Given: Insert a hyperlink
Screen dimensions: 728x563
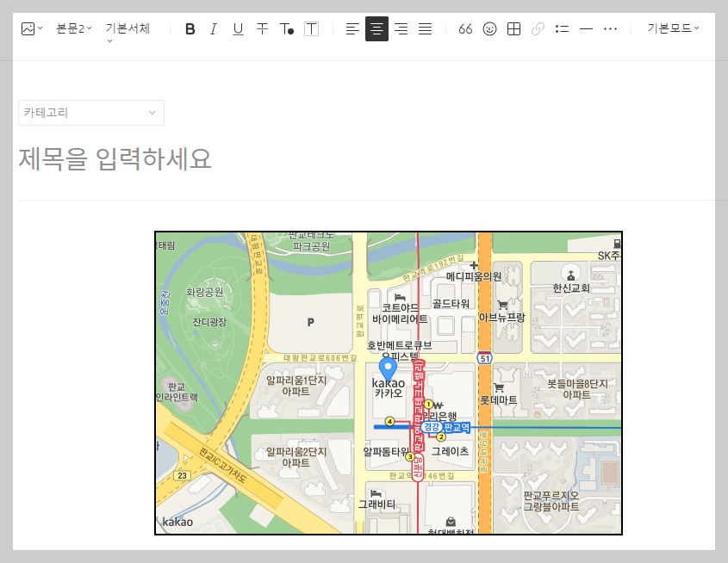Looking at the screenshot, I should 538,29.
